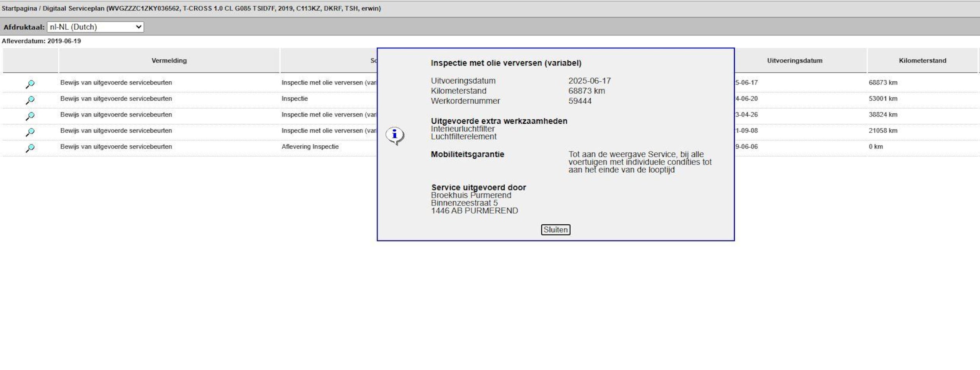Click the 'Inspectie' service text in second row

click(x=295, y=99)
